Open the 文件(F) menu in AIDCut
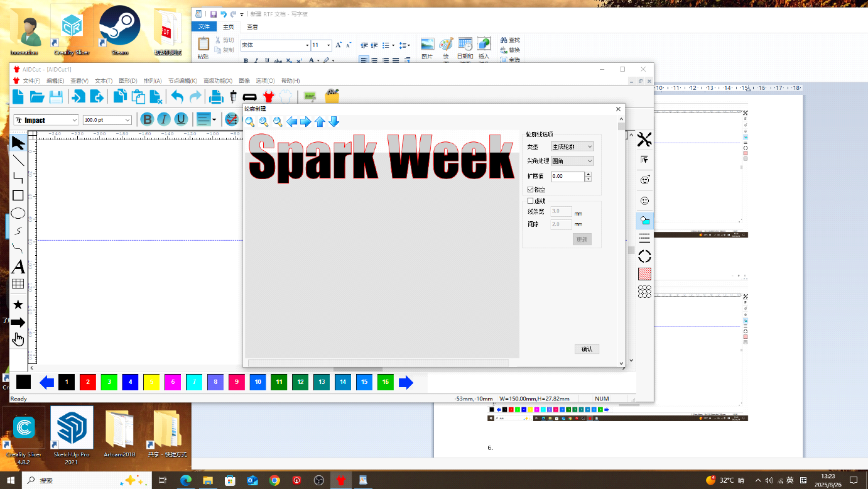This screenshot has width=868, height=489. click(31, 81)
